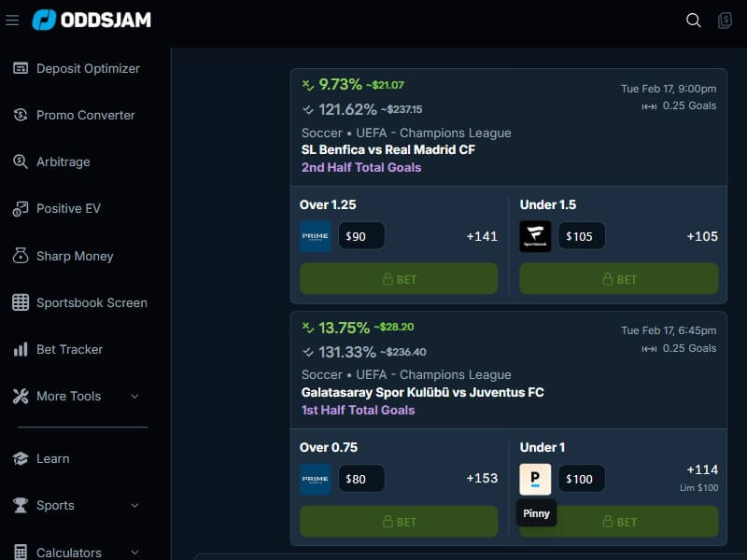Click BET for Over 1.25 on Prime
The height and width of the screenshot is (560, 747).
(x=399, y=278)
